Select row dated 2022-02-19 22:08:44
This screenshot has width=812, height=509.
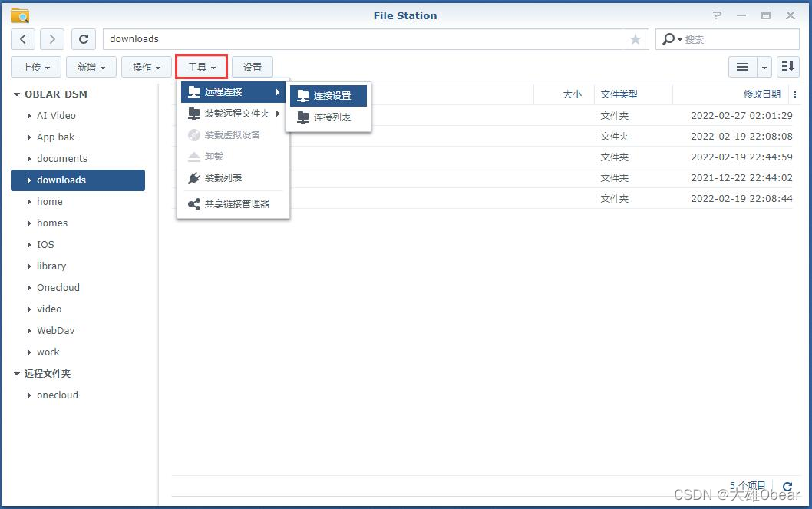pos(482,198)
